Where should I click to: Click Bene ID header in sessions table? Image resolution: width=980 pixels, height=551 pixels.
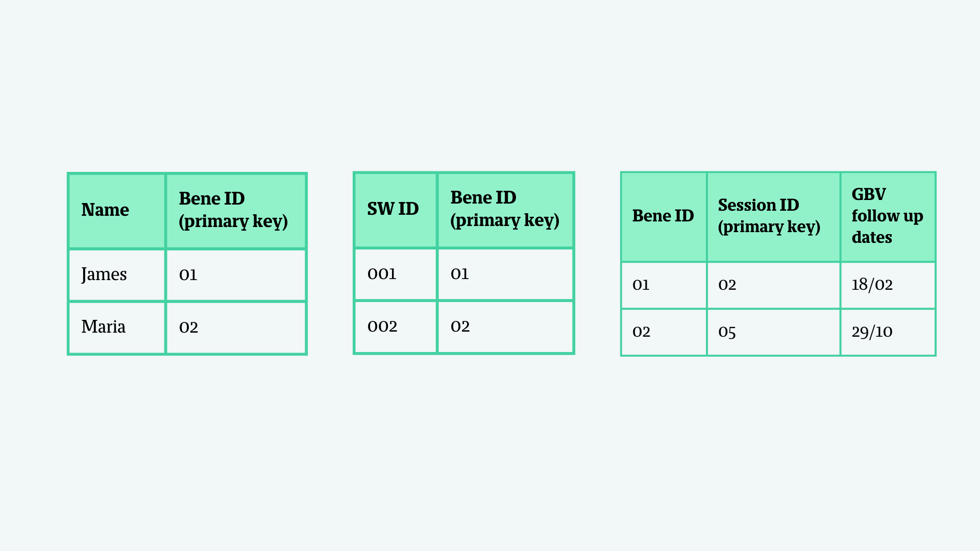[x=664, y=217]
